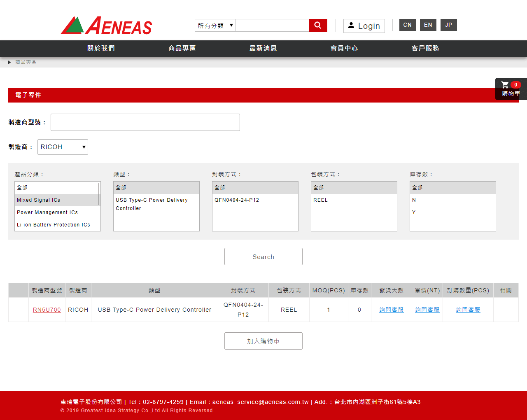Open the 關於我們 menu
527x420 pixels.
101,48
